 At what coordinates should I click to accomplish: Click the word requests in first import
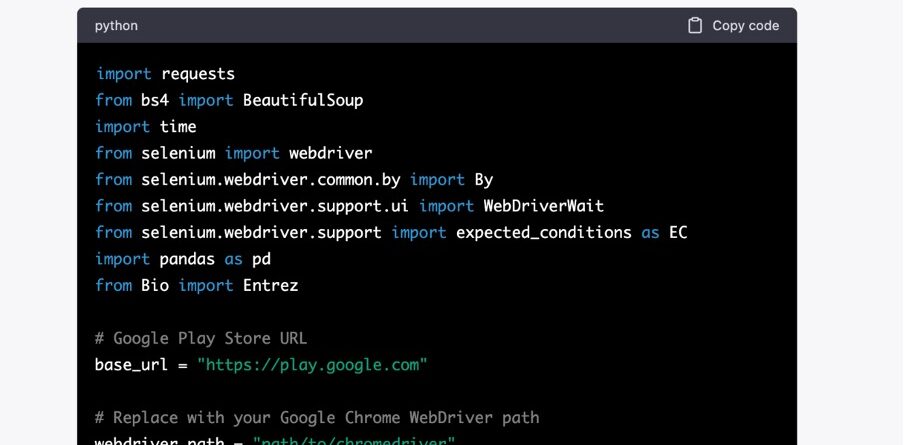coord(198,74)
